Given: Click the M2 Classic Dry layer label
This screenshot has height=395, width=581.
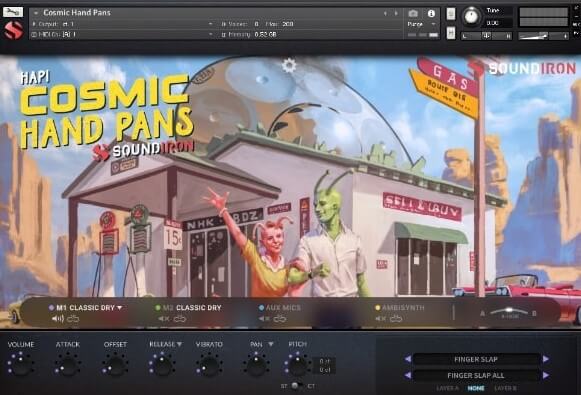Looking at the screenshot, I should tap(192, 308).
